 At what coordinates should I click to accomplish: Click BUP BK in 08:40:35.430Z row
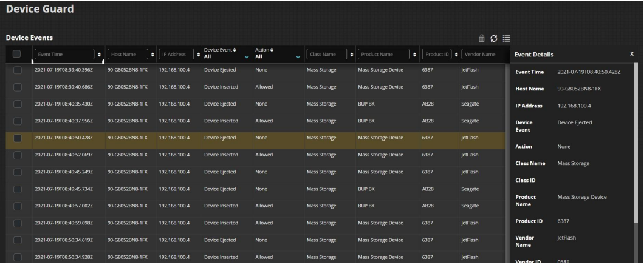point(366,104)
